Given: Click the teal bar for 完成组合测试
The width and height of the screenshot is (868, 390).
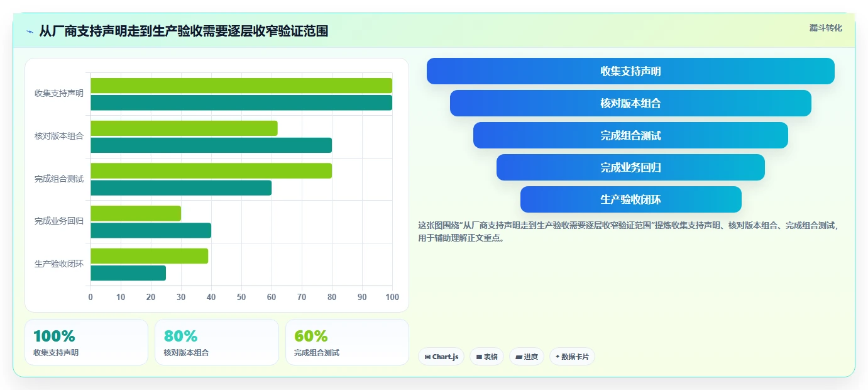Looking at the screenshot, I should click(181, 187).
